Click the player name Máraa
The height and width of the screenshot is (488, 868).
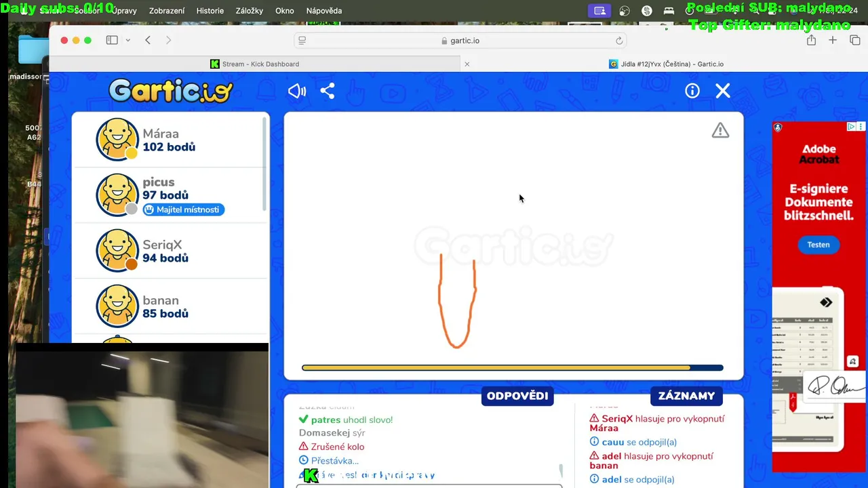point(161,134)
